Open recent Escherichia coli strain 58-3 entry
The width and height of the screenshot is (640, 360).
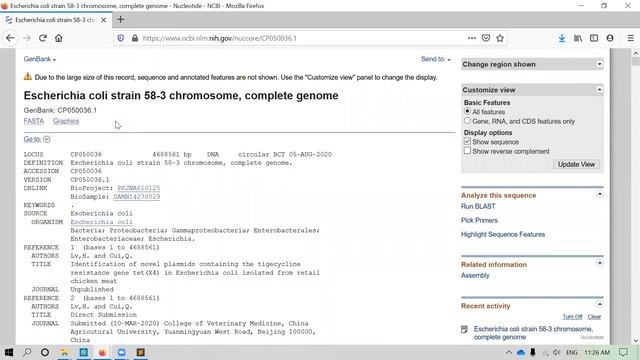(533, 333)
